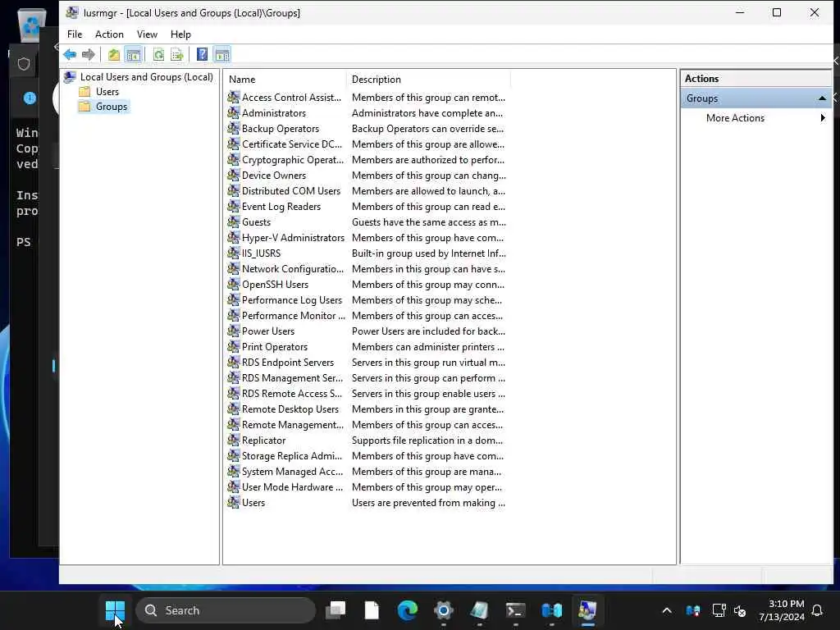Viewport: 840px width, 630px height.
Task: Click the volume muted tray icon
Action: pyautogui.click(x=741, y=610)
